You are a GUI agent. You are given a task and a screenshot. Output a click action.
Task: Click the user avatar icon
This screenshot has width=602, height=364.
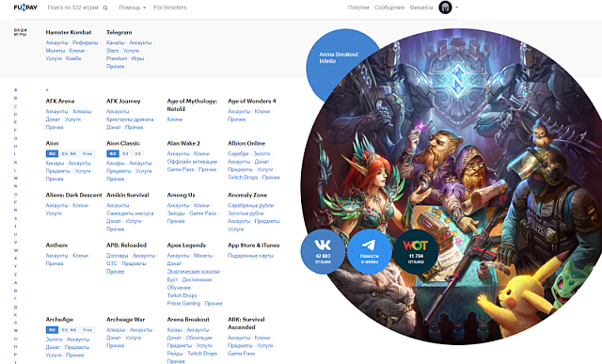[445, 8]
